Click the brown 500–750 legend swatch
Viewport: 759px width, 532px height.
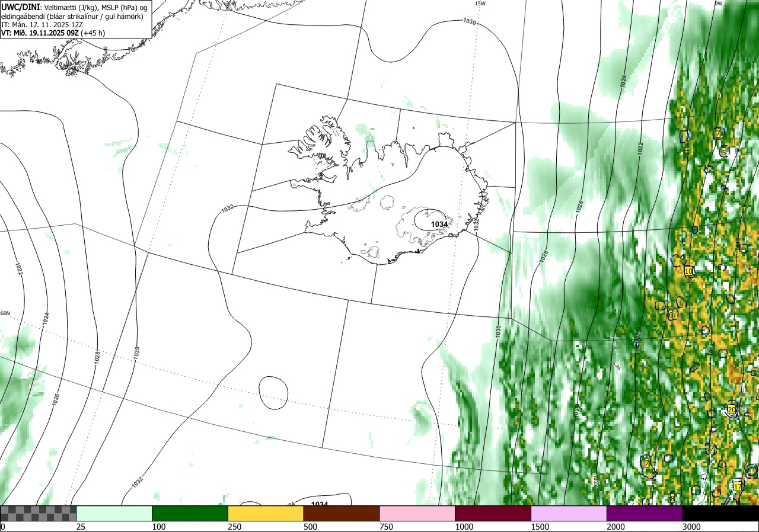pyautogui.click(x=342, y=513)
